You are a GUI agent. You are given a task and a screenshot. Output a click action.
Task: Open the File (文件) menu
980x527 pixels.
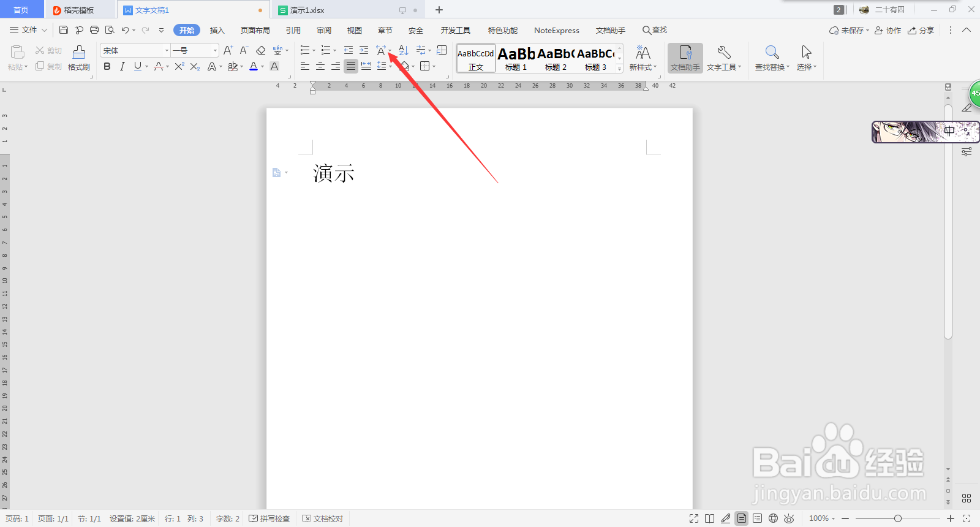(29, 30)
